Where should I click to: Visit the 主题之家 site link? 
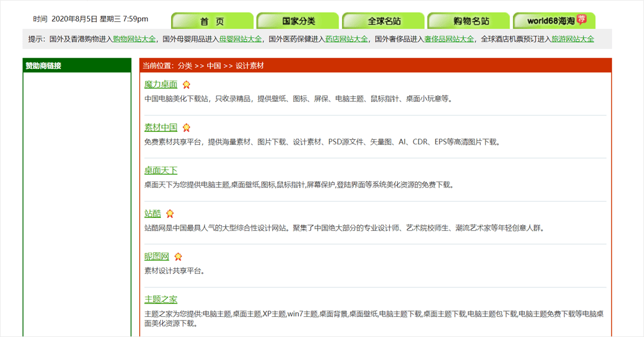pyautogui.click(x=161, y=300)
